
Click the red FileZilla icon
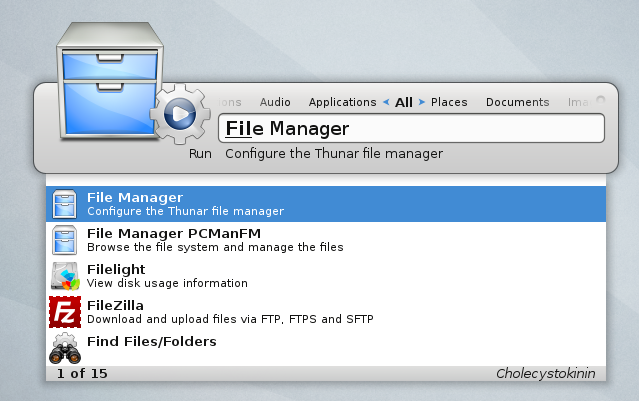[64, 312]
